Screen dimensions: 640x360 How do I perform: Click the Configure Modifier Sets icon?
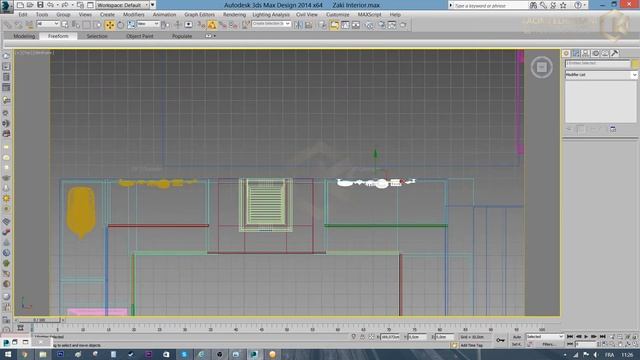[613, 129]
